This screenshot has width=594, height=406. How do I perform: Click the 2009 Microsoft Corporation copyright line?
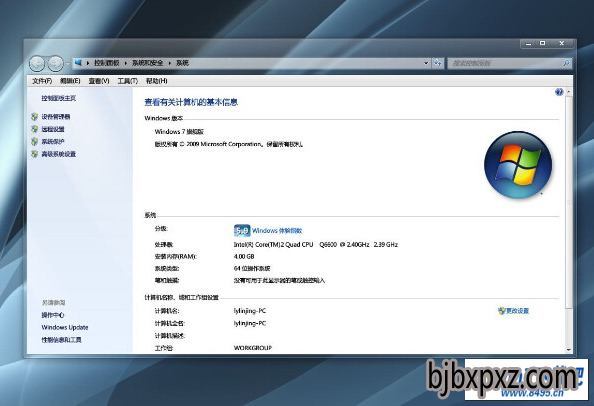tap(228, 144)
